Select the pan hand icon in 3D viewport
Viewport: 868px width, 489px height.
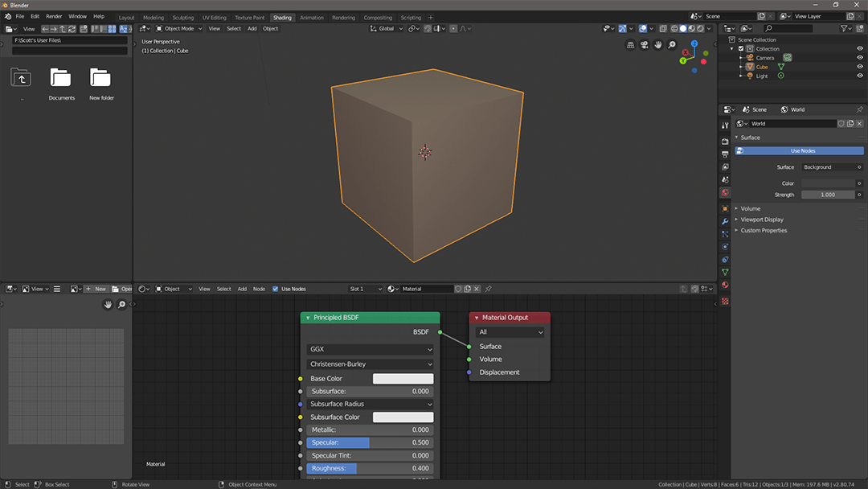(x=658, y=45)
